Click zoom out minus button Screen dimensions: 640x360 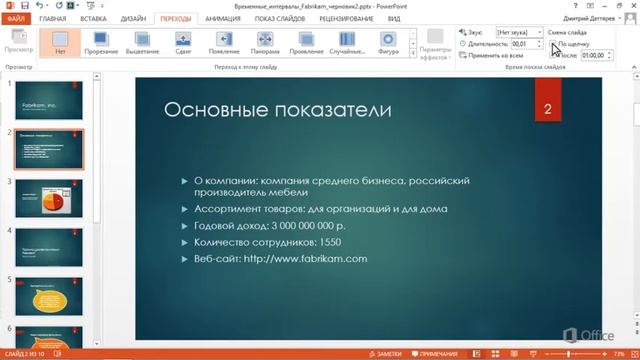pos(547,354)
